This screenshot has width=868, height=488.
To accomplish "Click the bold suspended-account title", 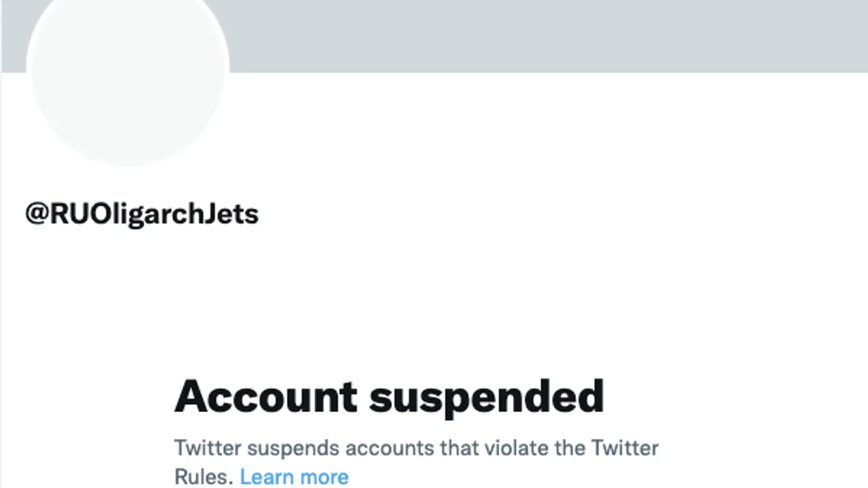I will click(x=391, y=395).
